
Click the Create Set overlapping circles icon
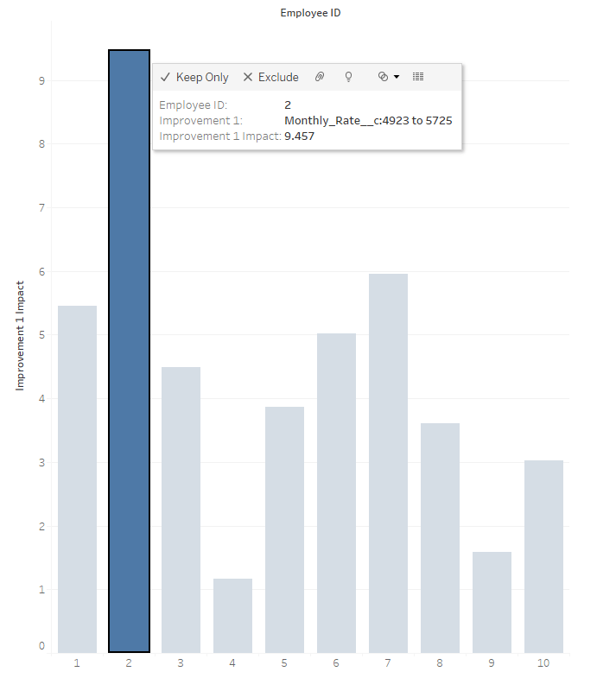(384, 77)
